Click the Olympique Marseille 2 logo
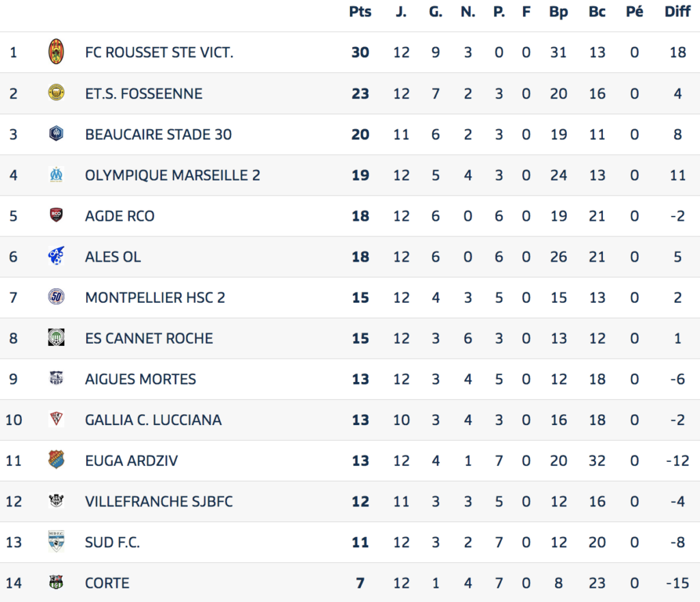 pos(56,175)
